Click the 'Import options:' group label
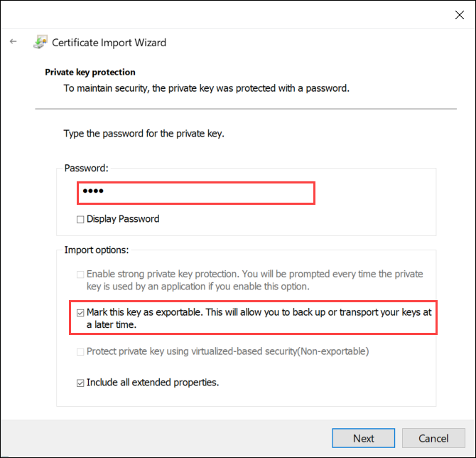 97,250
